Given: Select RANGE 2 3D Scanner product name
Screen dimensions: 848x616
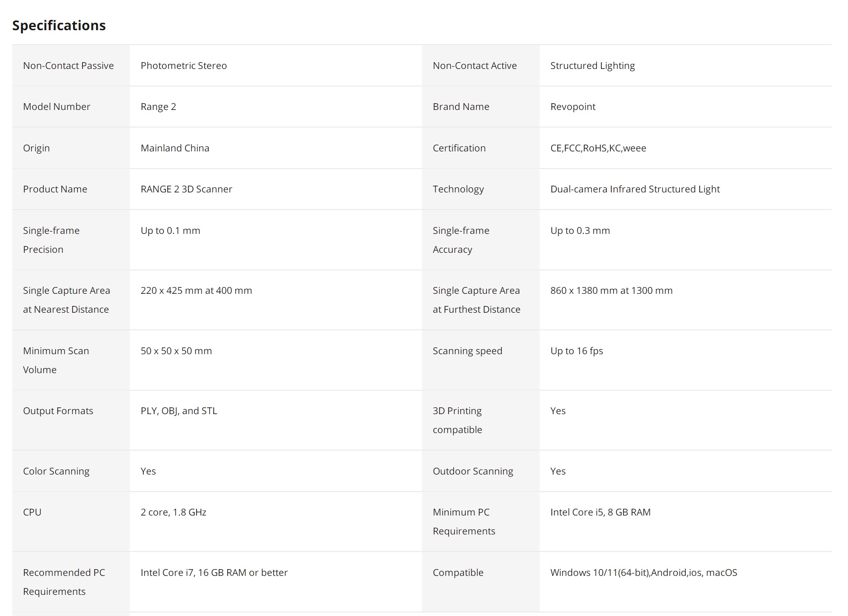Looking at the screenshot, I should 186,189.
